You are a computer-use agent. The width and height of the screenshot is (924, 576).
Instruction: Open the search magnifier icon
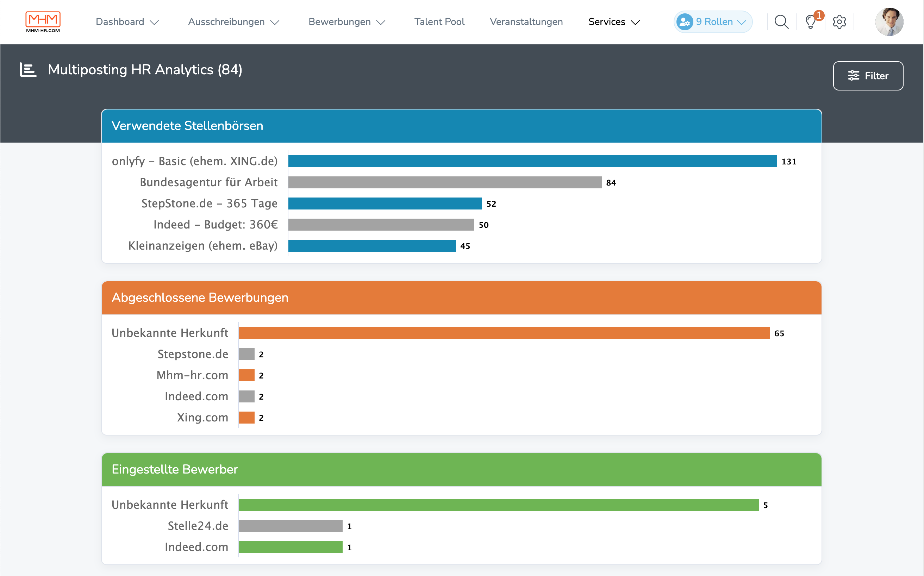[x=781, y=22]
